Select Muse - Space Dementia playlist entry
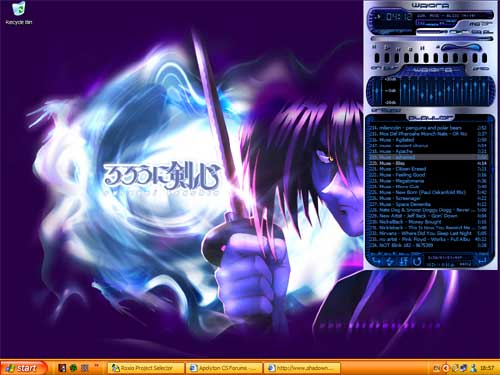 pos(428,204)
